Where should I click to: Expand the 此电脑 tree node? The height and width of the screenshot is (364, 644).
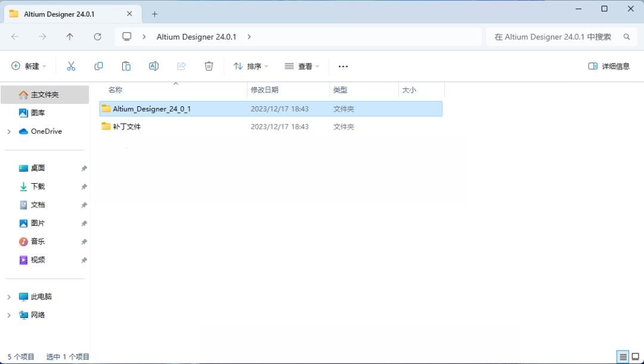[9, 297]
